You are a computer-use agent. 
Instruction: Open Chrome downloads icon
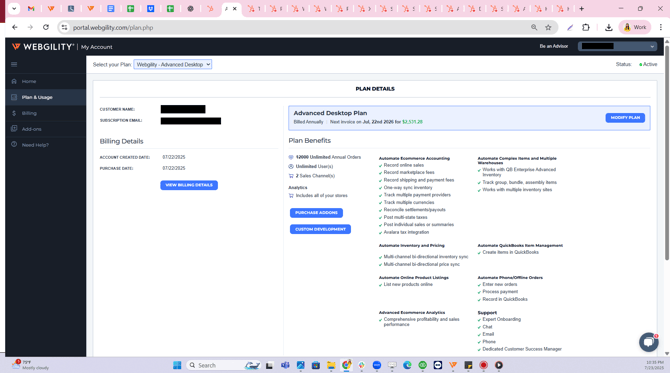(x=608, y=27)
